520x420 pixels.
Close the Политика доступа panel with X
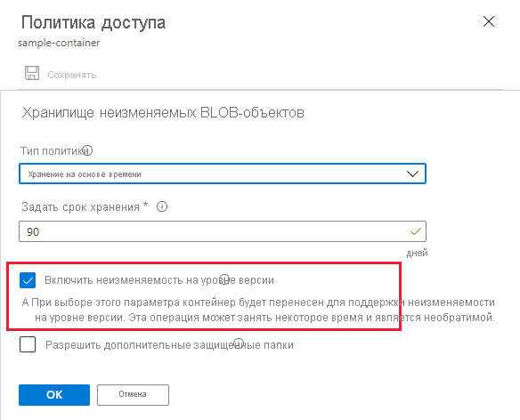489,22
